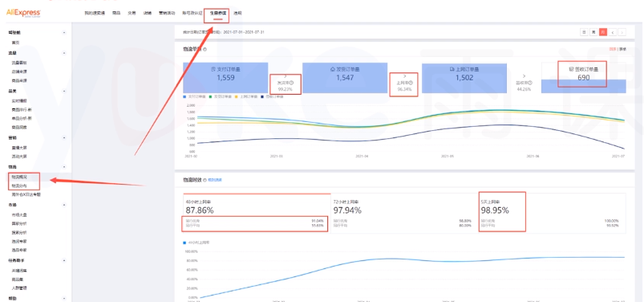This screenshot has height=302, width=644.
Task: Collapse the 市场 sidebar section
Action: (x=64, y=205)
